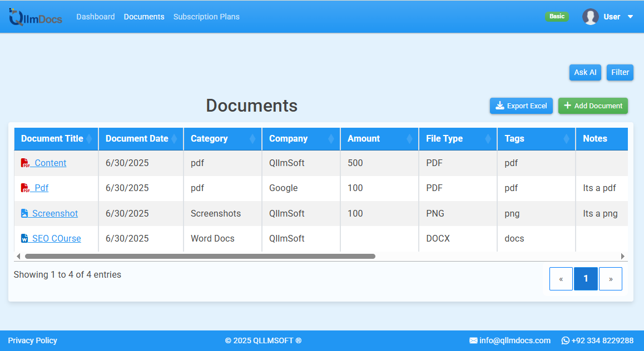Click the PDF icon next to Pdf document
644x351 pixels.
pos(24,188)
